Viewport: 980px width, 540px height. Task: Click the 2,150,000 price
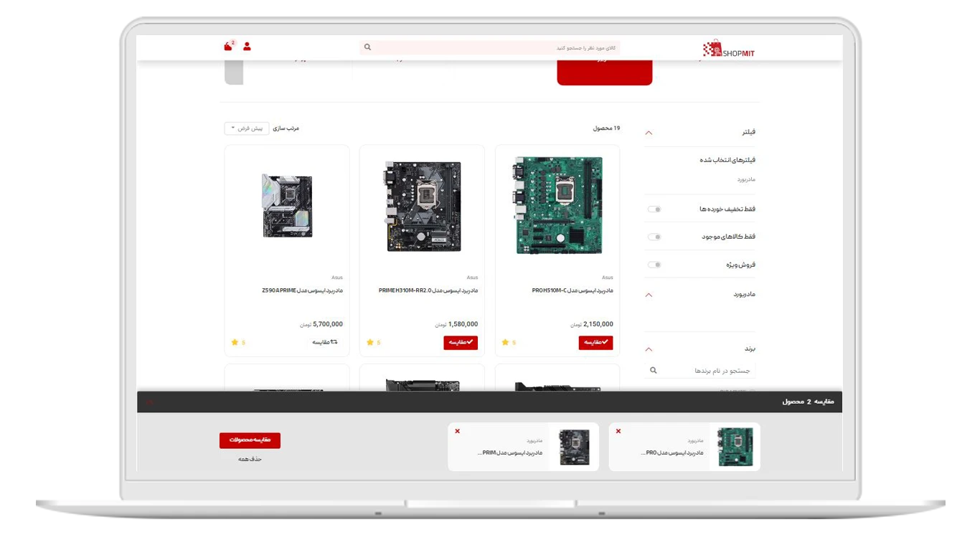point(598,324)
